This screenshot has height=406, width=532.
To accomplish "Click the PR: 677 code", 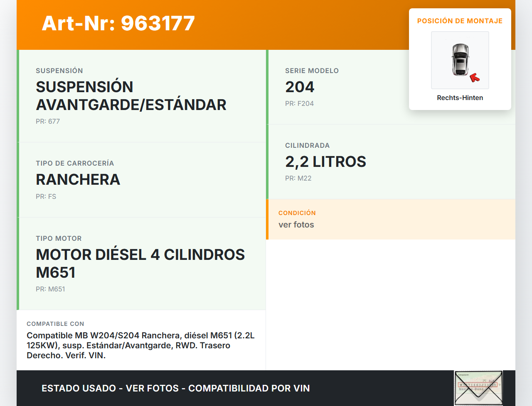I will [48, 121].
